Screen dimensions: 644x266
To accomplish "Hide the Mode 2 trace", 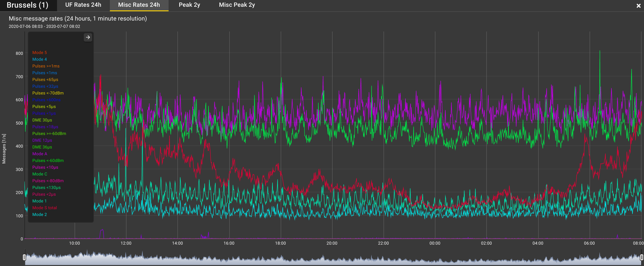I will 40,214.
